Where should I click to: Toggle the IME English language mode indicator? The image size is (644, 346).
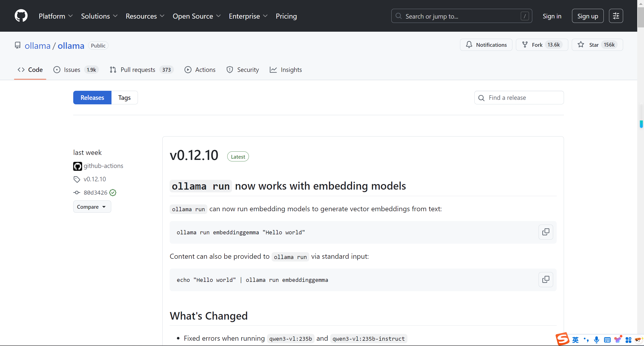tap(575, 340)
